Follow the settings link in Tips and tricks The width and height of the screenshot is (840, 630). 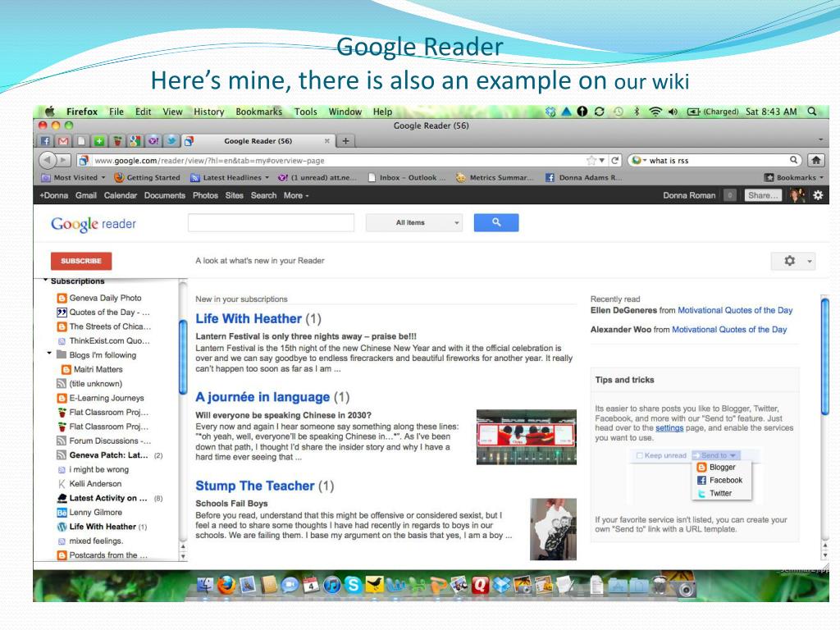[x=669, y=427]
